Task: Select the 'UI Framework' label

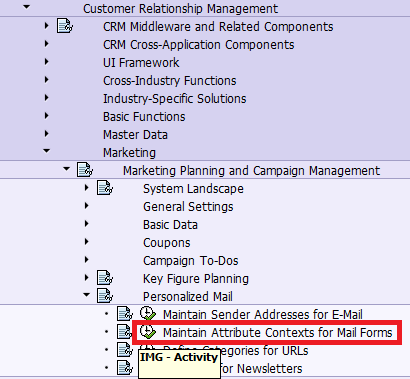Action: click(141, 63)
